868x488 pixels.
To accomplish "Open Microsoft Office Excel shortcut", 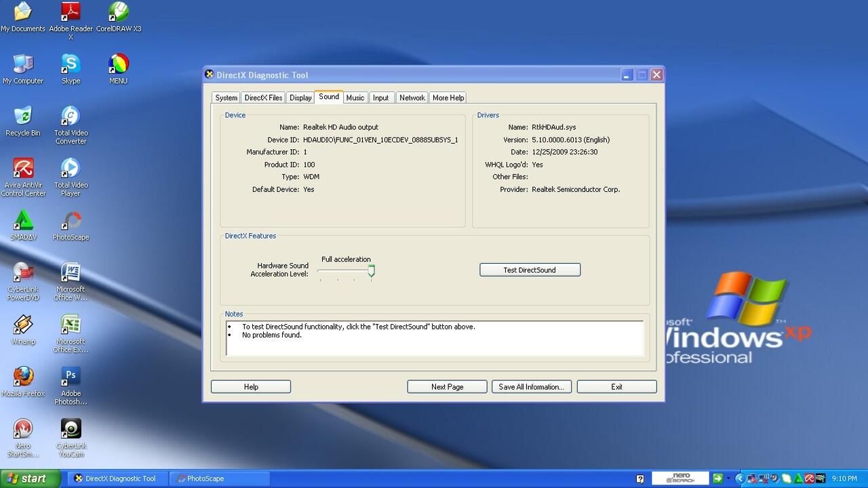I will [x=71, y=333].
